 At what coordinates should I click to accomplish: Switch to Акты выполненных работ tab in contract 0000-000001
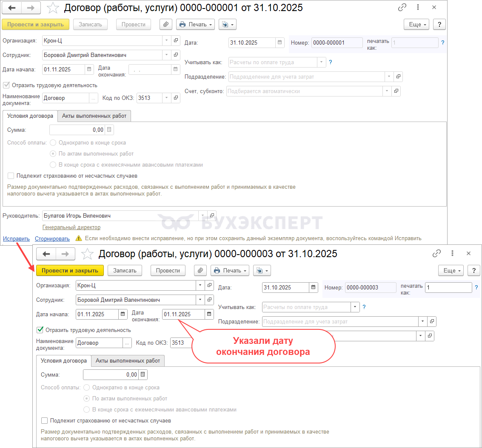pyautogui.click(x=94, y=116)
